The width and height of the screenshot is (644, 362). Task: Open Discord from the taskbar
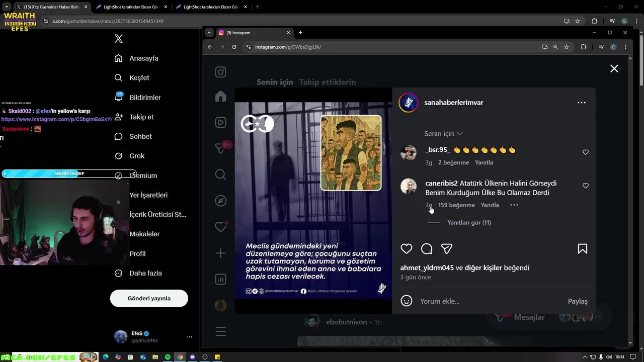pos(192,357)
